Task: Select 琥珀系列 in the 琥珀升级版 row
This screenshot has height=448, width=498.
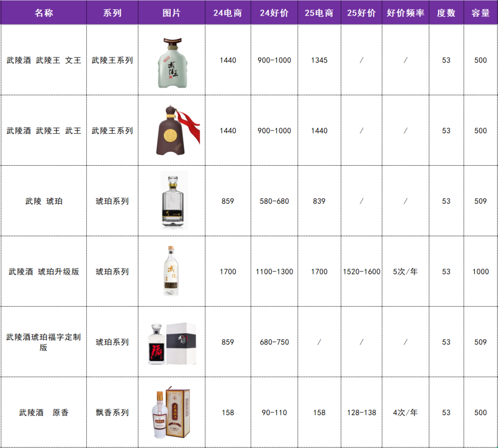Action: 112,272
